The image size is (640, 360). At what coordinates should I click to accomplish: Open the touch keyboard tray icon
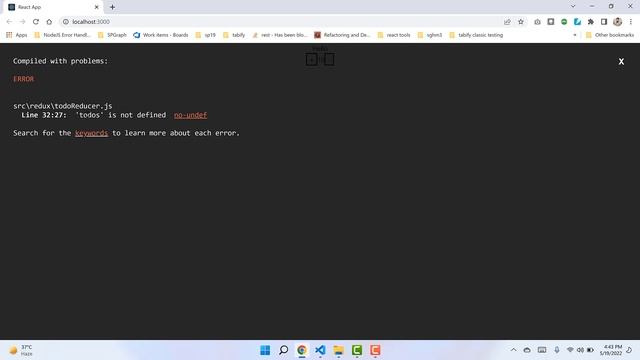[x=542, y=350]
